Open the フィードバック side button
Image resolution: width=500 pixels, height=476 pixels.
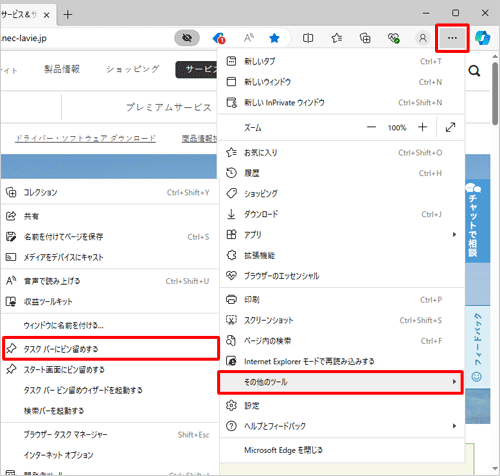477,347
